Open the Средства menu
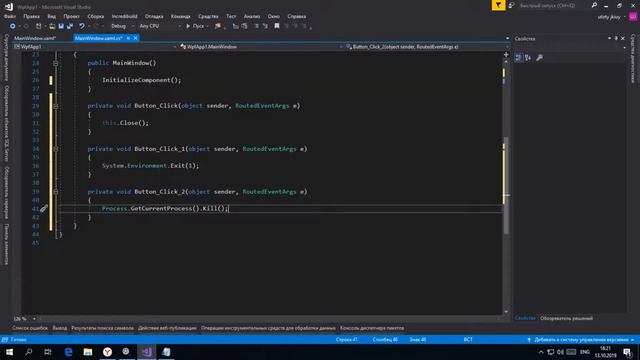 click(208, 16)
